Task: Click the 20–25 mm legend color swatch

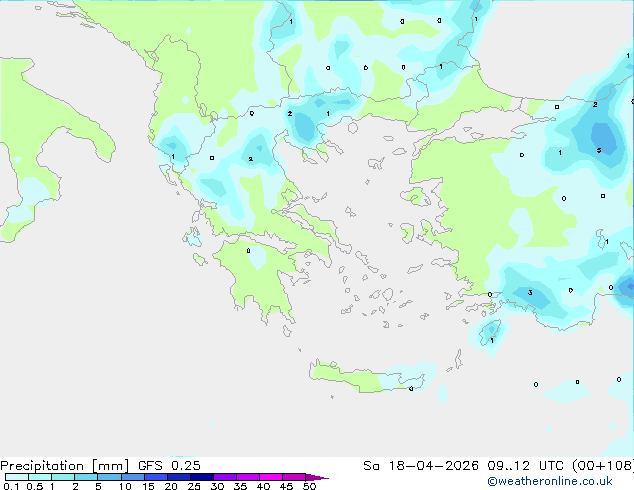Action: click(x=179, y=477)
